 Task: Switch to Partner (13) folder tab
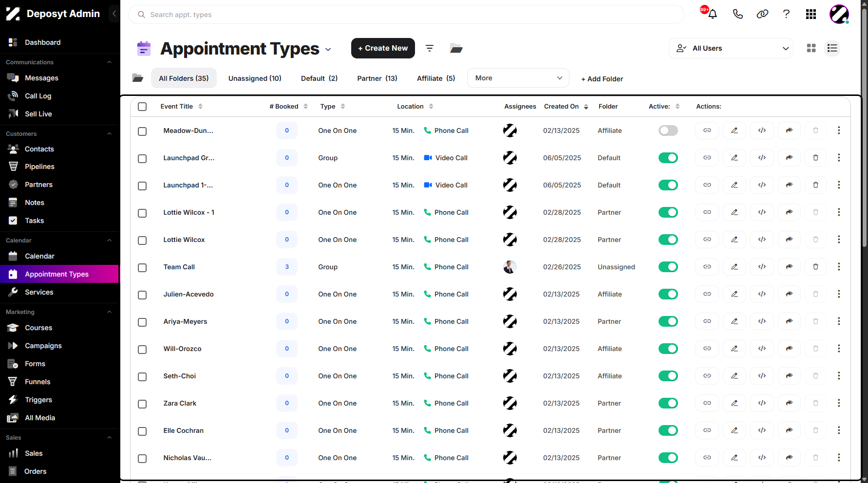(377, 78)
